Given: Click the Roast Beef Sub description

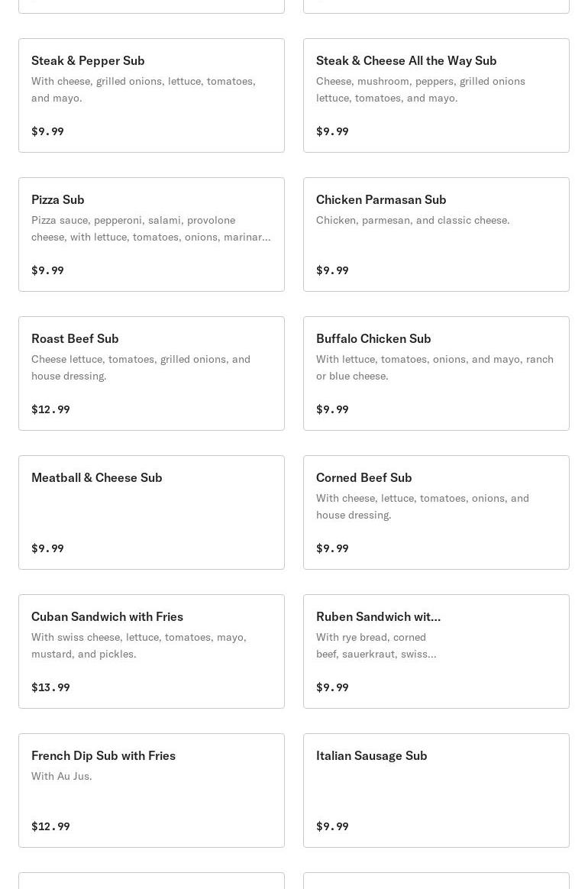Looking at the screenshot, I should [141, 367].
